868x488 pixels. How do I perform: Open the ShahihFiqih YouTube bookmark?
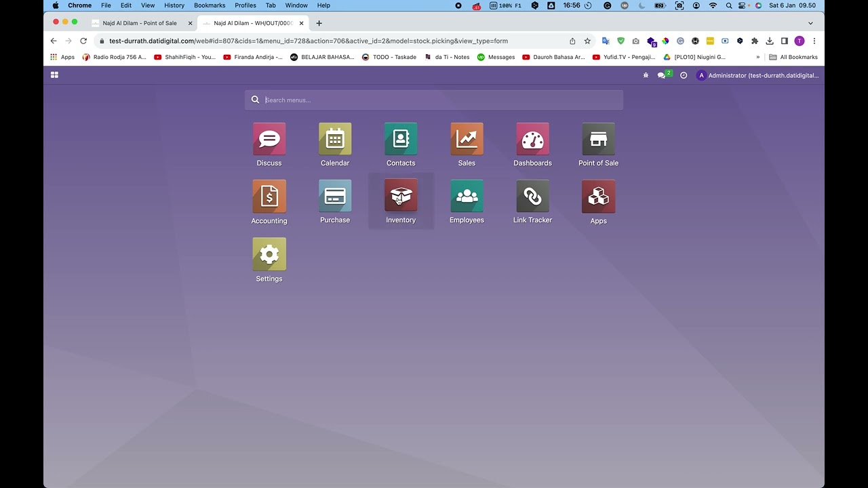[x=185, y=57]
